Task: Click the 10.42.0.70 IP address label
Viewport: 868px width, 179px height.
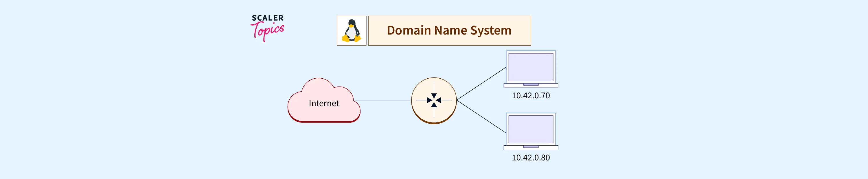Action: coord(531,95)
